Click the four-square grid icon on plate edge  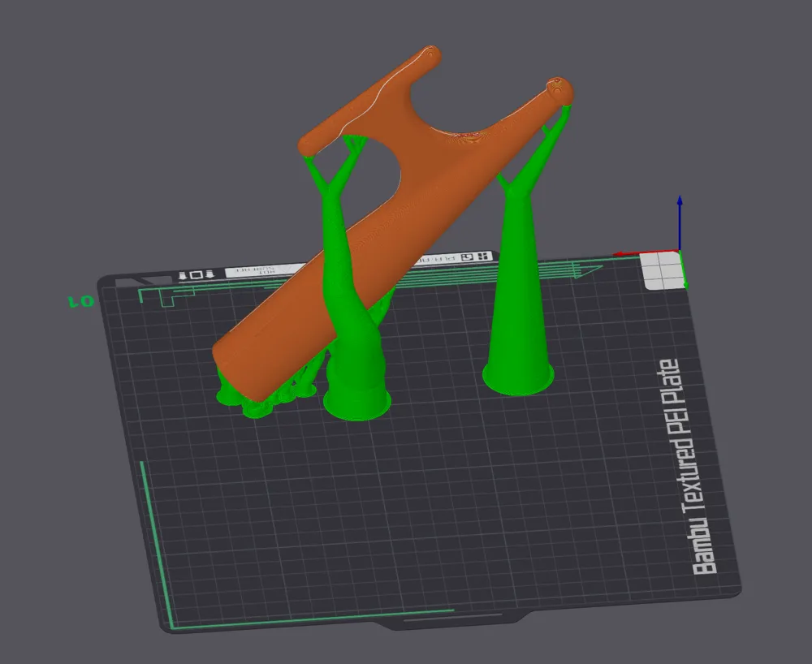[485, 257]
